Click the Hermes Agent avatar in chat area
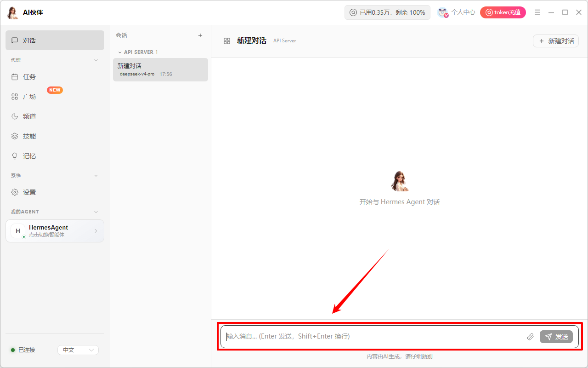Image resolution: width=588 pixels, height=368 pixels. [399, 181]
